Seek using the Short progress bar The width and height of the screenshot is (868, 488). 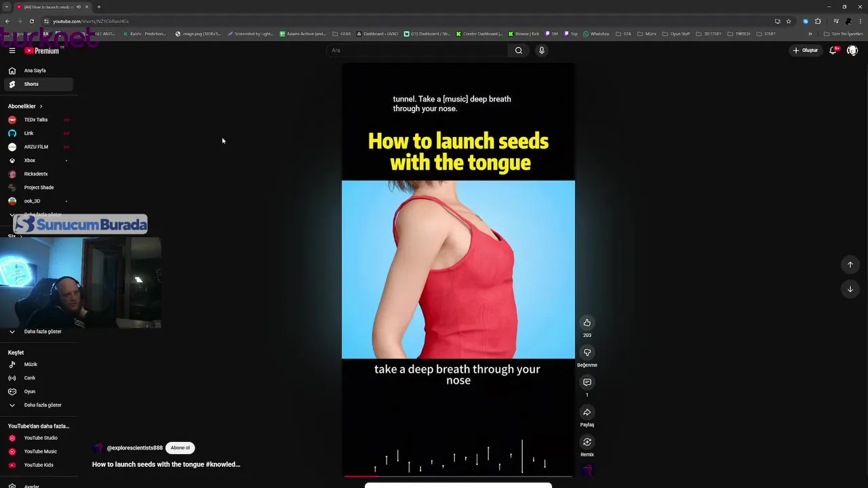(x=458, y=476)
